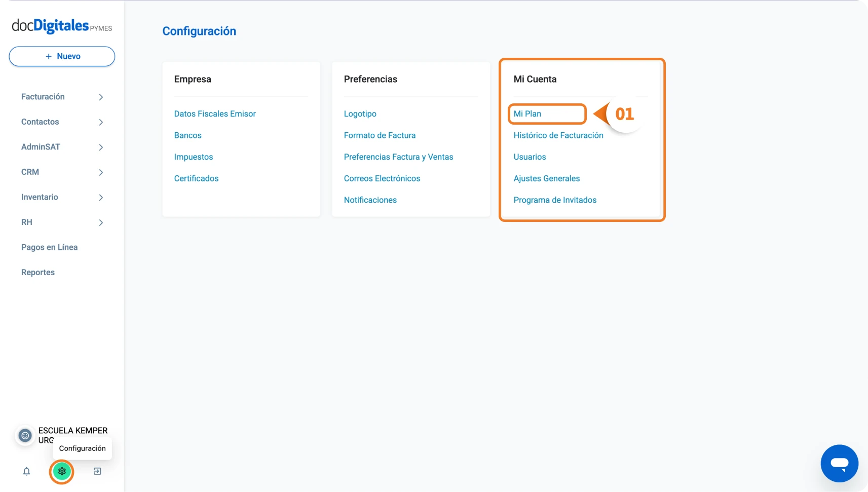
Task: Select CRM in the sidebar
Action: pos(30,172)
